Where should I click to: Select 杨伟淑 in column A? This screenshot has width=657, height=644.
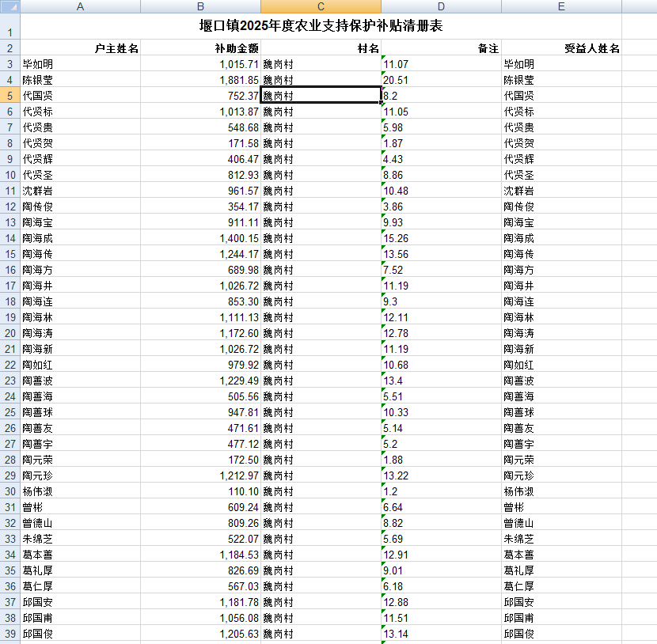(x=80, y=491)
